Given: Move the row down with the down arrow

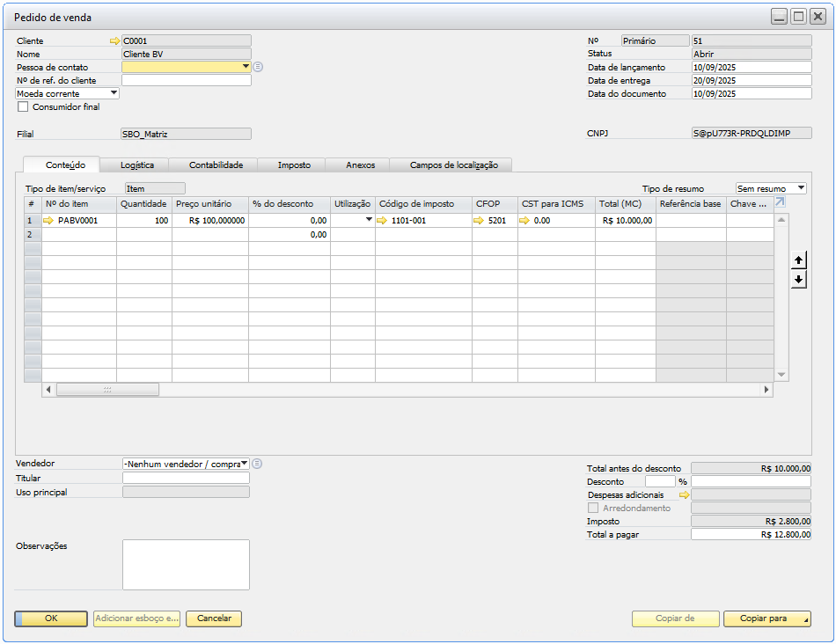Looking at the screenshot, I should pyautogui.click(x=798, y=279).
